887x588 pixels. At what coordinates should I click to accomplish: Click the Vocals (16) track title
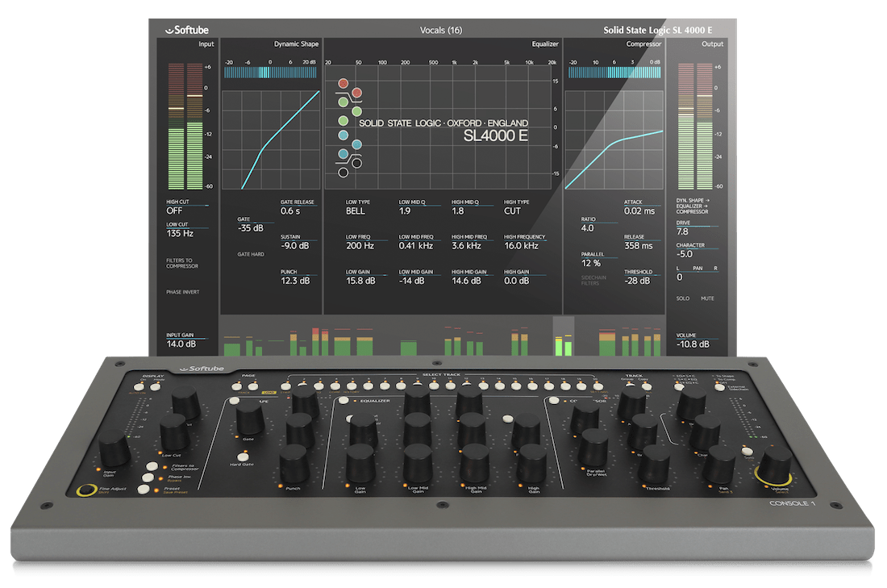440,30
